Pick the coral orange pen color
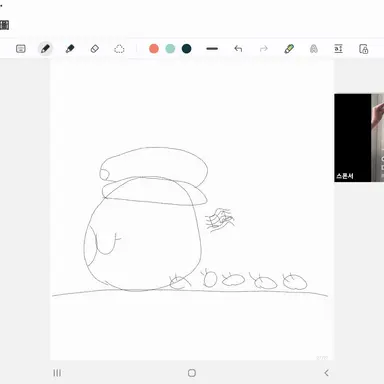 154,49
